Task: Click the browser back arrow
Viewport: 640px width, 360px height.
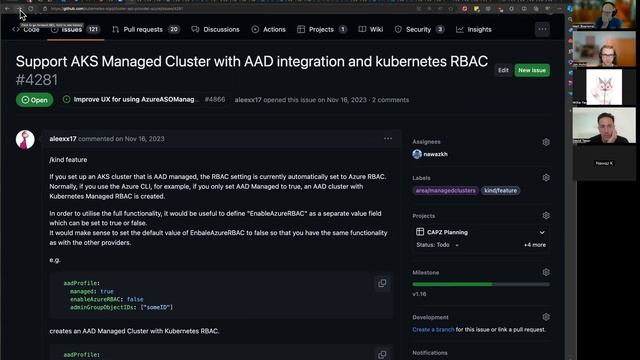Action: coord(7,9)
